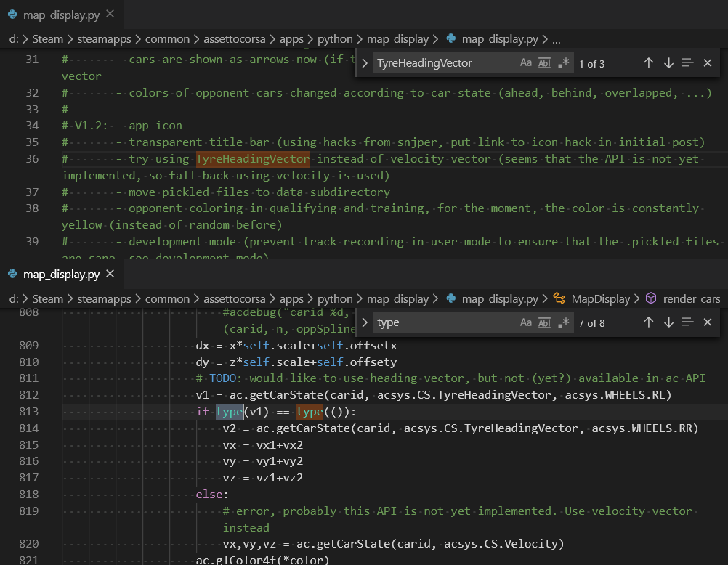Viewport: 728px width, 565px height.
Task: Open 'steamapps' breadcrumb in the upper editor
Action: [x=104, y=39]
